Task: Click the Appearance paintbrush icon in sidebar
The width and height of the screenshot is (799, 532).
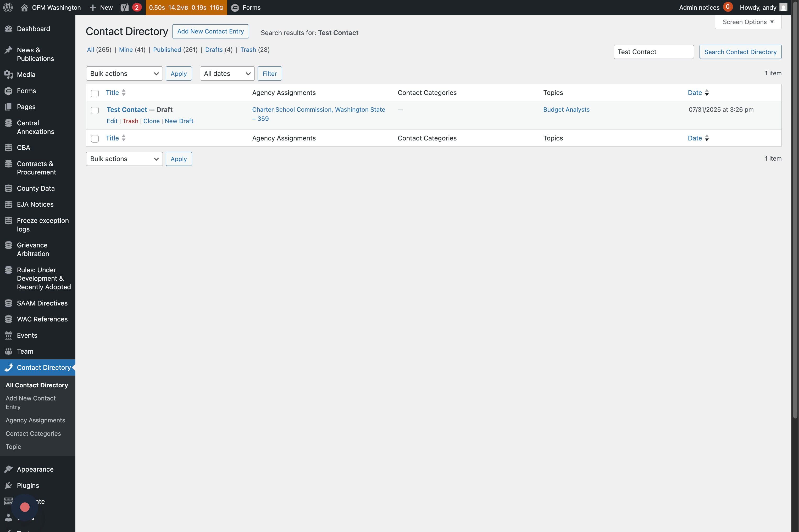Action: pyautogui.click(x=8, y=469)
